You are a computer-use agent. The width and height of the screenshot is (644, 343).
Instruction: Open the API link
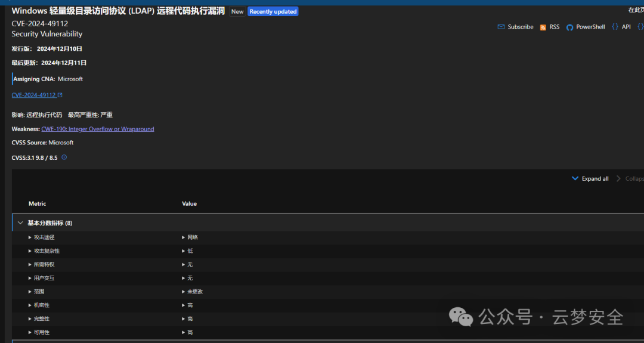[x=626, y=27]
